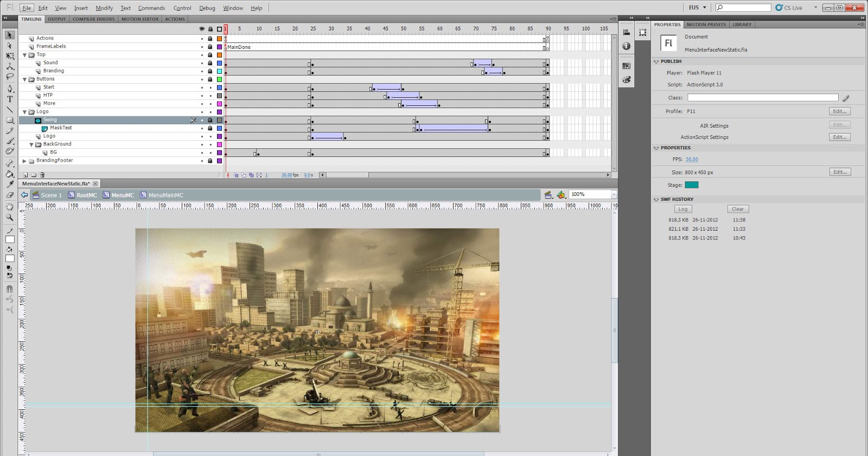
Task: Unlock the Branding layer
Action: click(210, 71)
